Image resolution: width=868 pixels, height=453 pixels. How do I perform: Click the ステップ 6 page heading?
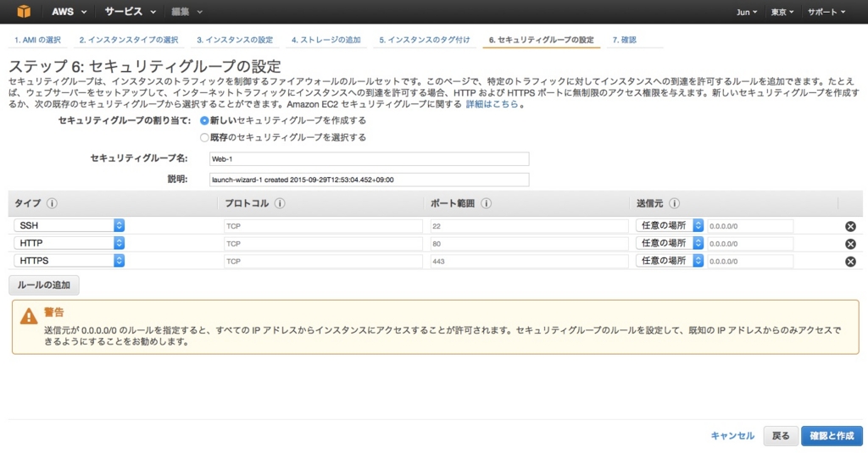click(145, 66)
